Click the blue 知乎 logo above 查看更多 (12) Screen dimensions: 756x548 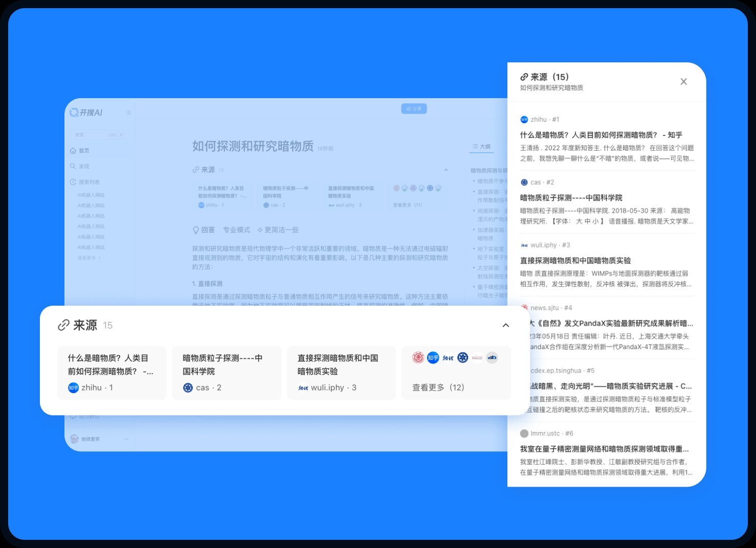[x=433, y=358]
